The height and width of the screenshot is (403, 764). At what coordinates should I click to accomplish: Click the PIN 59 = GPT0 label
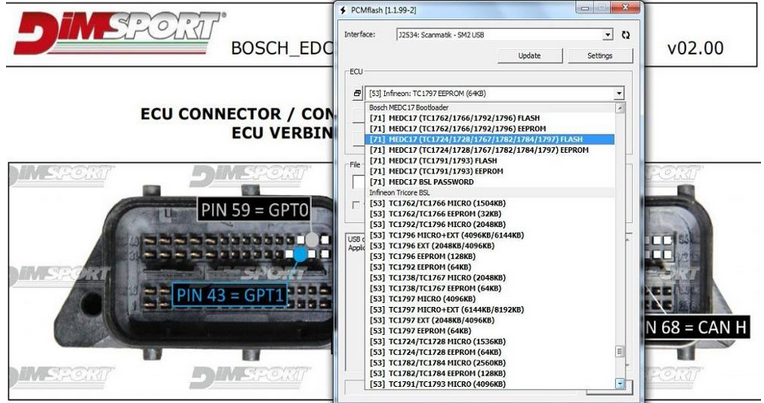(x=254, y=210)
